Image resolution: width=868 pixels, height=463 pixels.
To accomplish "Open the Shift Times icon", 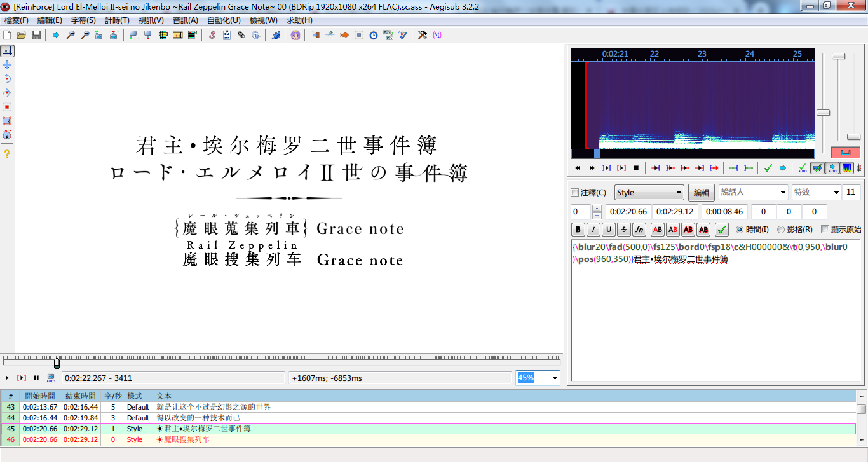I will point(315,35).
